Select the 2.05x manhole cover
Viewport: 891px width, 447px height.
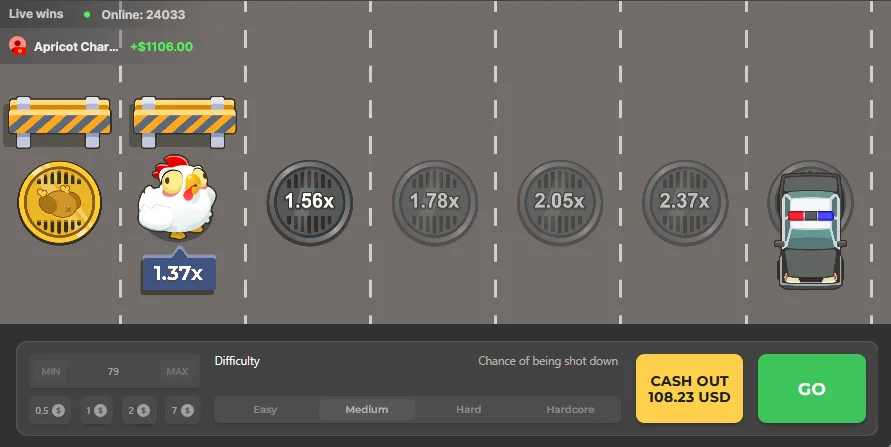coord(560,203)
